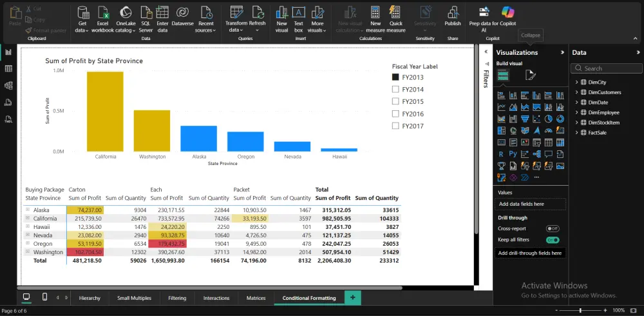Viewport: 644px width, 316px height.
Task: Choose the Pie chart visualization
Action: click(x=548, y=119)
